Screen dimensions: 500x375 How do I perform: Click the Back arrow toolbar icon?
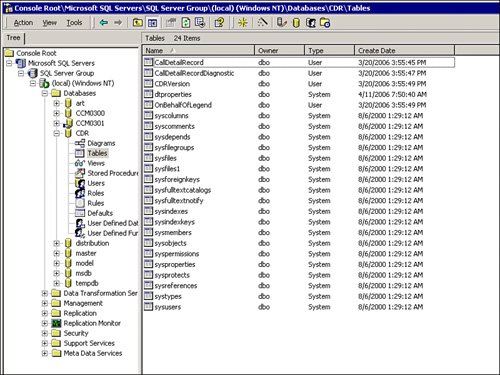(104, 23)
